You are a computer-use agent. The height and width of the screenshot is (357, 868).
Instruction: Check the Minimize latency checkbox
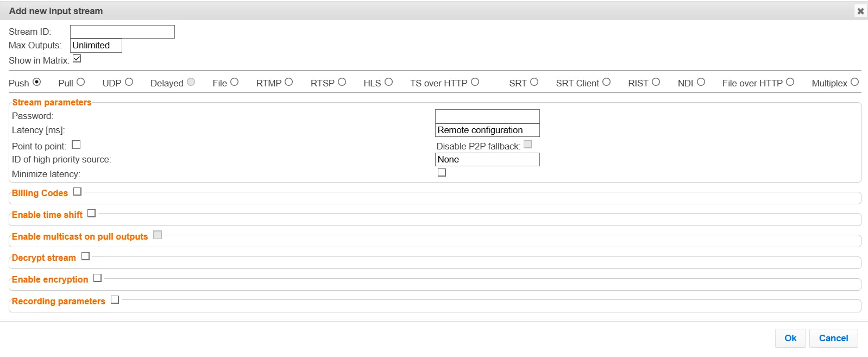[x=442, y=173]
